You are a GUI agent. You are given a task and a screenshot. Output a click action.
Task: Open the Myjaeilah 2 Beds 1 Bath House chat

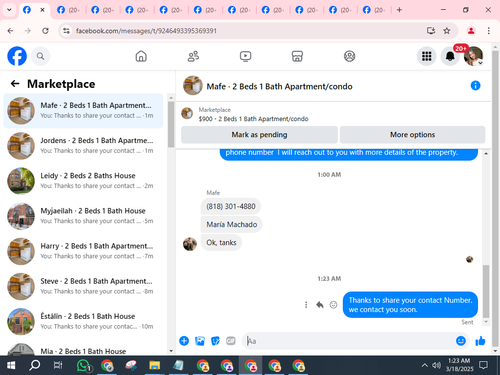pos(83,216)
